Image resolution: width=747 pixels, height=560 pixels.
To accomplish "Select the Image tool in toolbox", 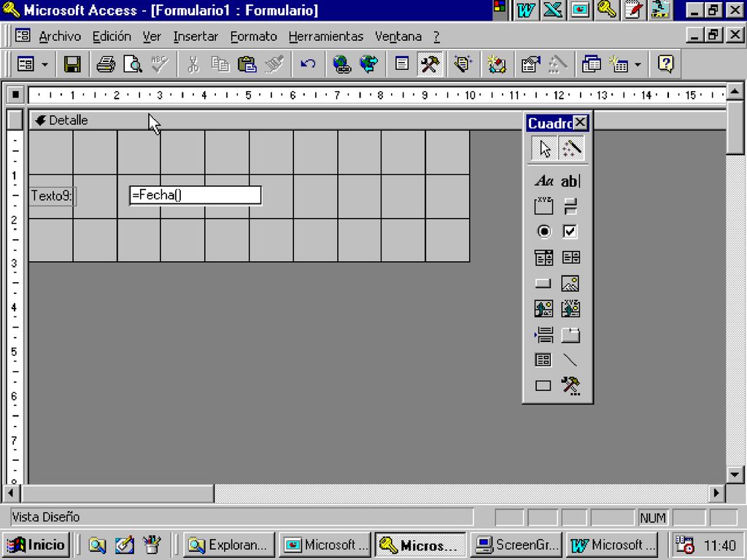I will (570, 284).
